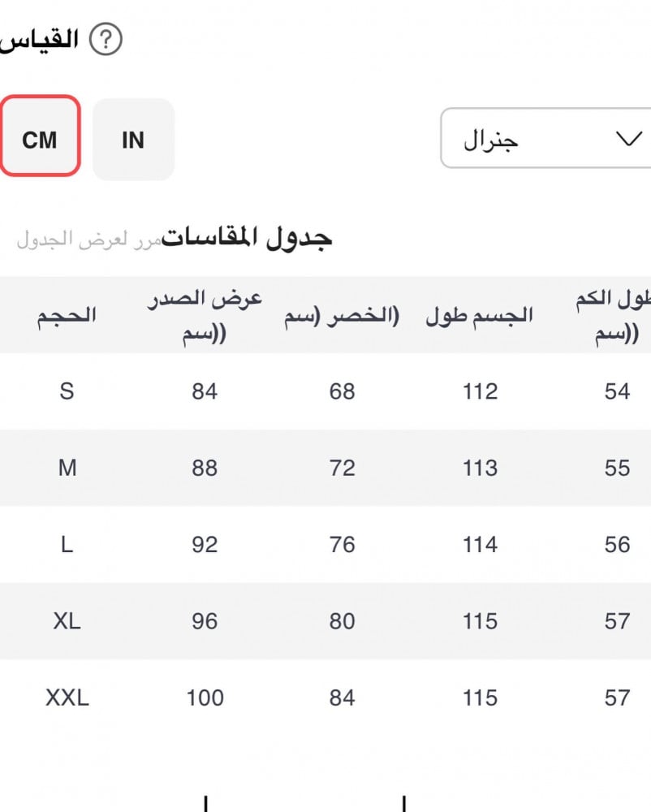This screenshot has height=812, width=651.
Task: Click the الجسم طول column header
Action: pos(480,317)
